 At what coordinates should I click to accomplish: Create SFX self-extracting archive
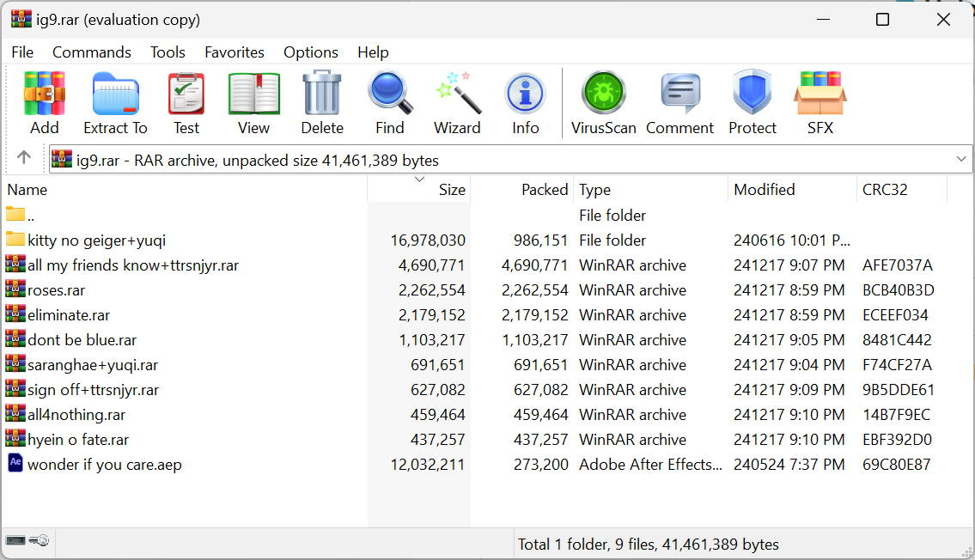(820, 103)
